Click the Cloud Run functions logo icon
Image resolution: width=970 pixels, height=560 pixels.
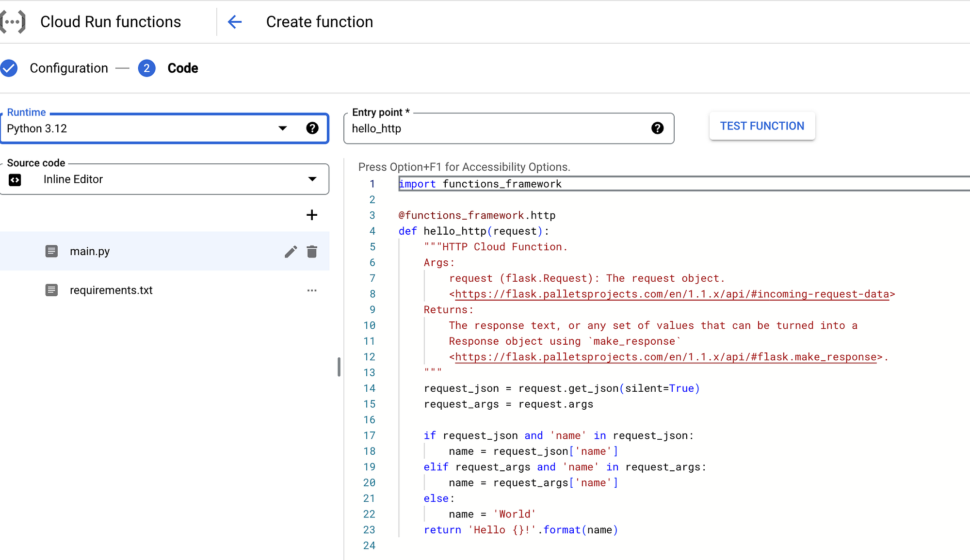point(13,22)
